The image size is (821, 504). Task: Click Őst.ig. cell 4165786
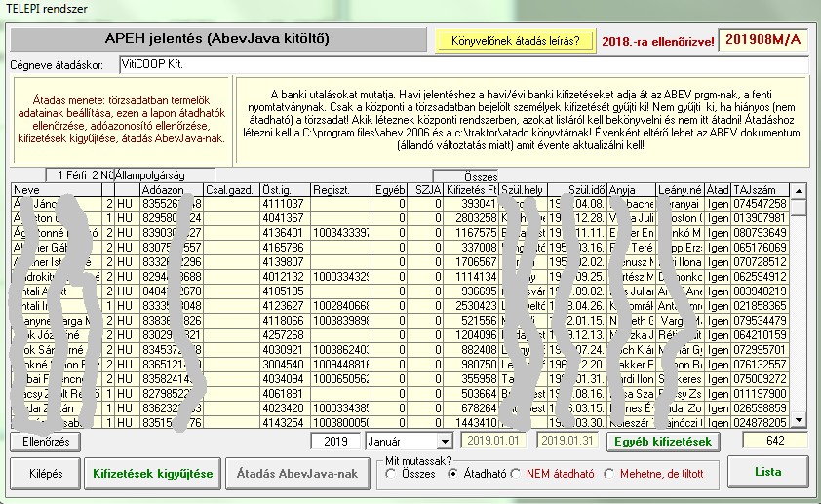coord(286,248)
